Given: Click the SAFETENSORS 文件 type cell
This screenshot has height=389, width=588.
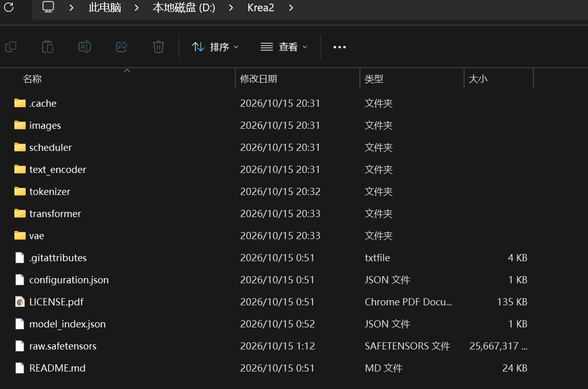Looking at the screenshot, I should pyautogui.click(x=407, y=346).
